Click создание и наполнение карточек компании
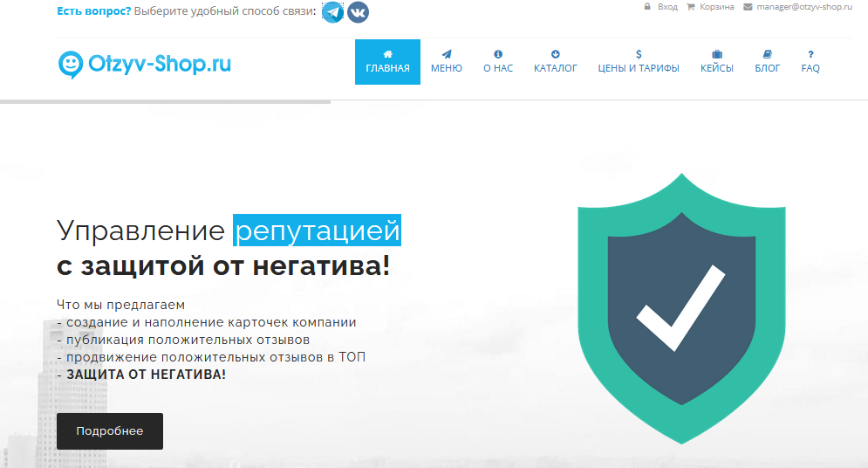The width and height of the screenshot is (868, 468). 211,322
